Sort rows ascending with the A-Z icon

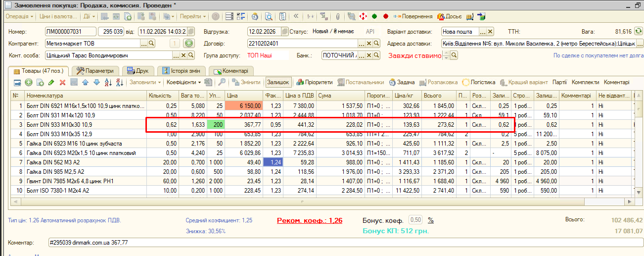click(108, 82)
